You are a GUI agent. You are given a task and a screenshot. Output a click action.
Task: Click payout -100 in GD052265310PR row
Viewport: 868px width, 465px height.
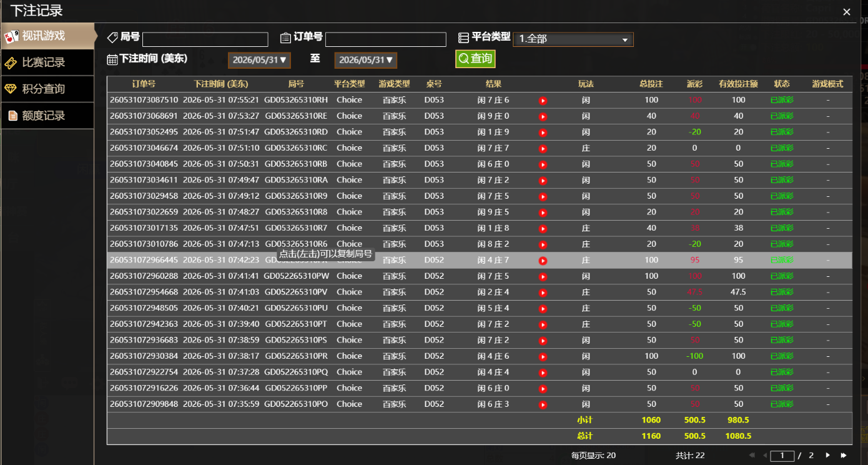(694, 356)
